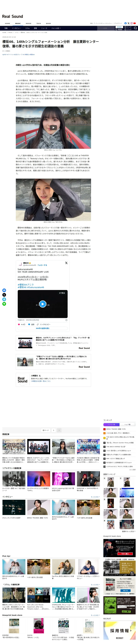Open the 採用情報 RECRUIT banner
The height and width of the screenshot is (644, 138).
[120, 630]
